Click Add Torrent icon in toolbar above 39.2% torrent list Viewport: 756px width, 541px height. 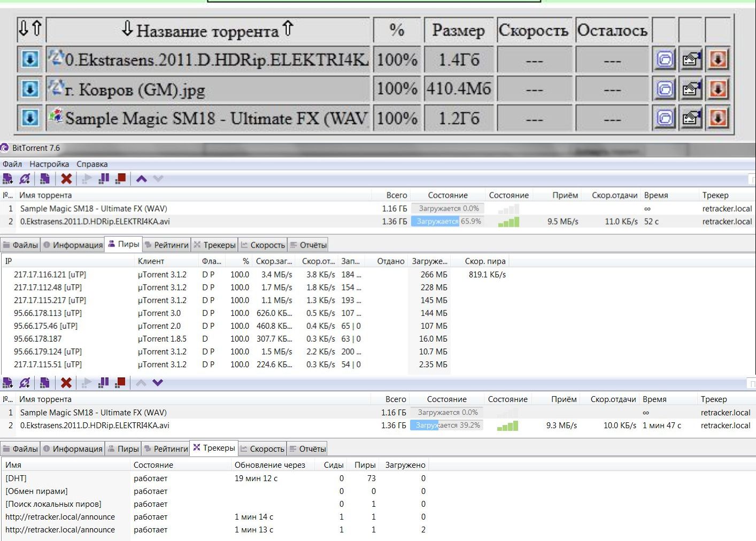click(x=7, y=382)
